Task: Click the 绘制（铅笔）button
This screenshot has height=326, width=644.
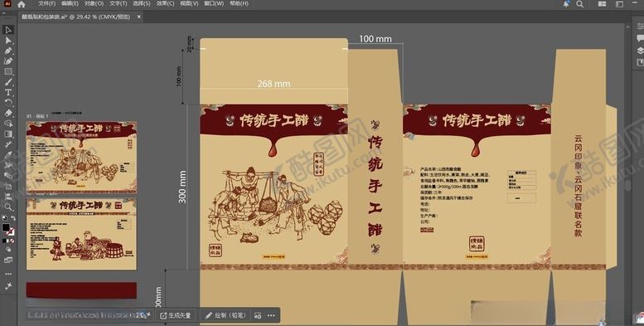Action: [225, 315]
